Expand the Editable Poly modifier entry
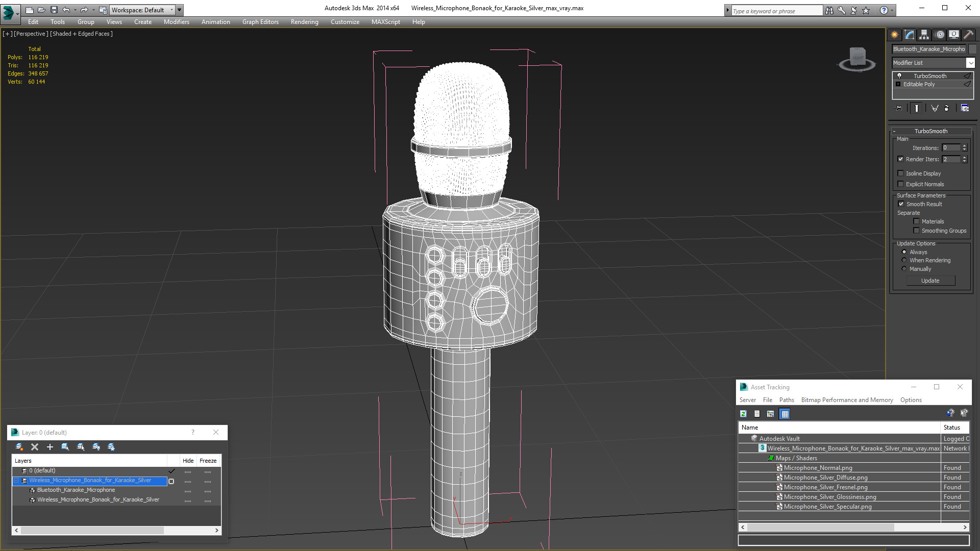The image size is (980, 551). click(x=898, y=84)
